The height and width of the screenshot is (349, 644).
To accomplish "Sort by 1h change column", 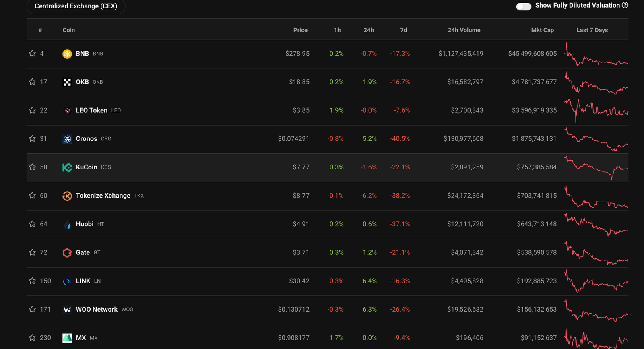I will (337, 30).
